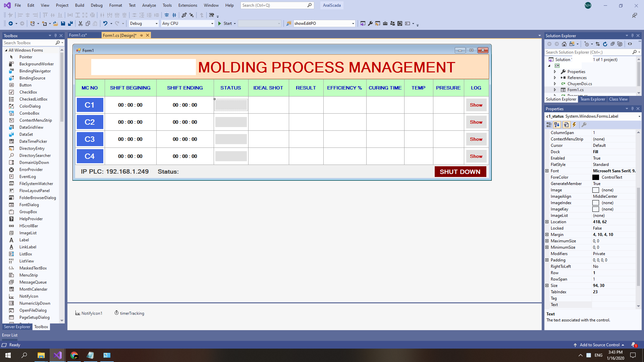Open the Build menu
The image size is (644, 362).
[79, 5]
